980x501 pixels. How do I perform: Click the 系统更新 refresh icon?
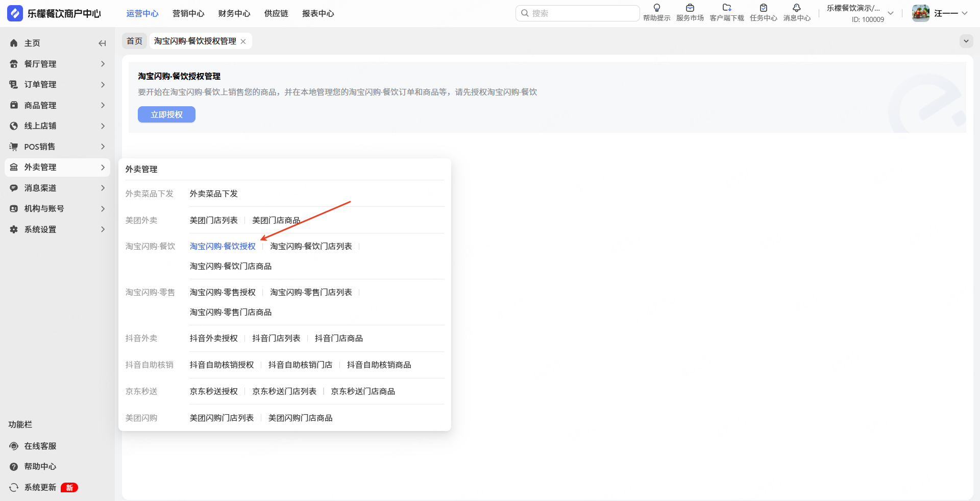(x=14, y=487)
